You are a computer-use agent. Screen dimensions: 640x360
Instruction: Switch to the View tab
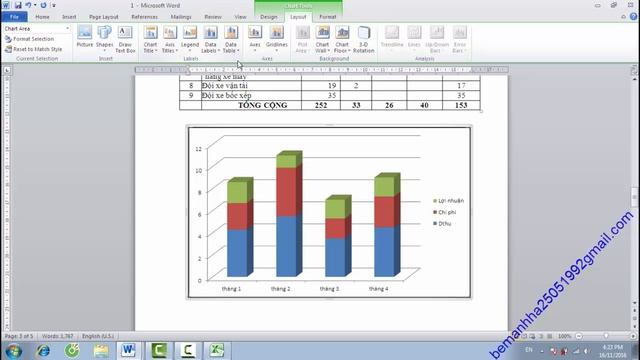click(x=240, y=17)
